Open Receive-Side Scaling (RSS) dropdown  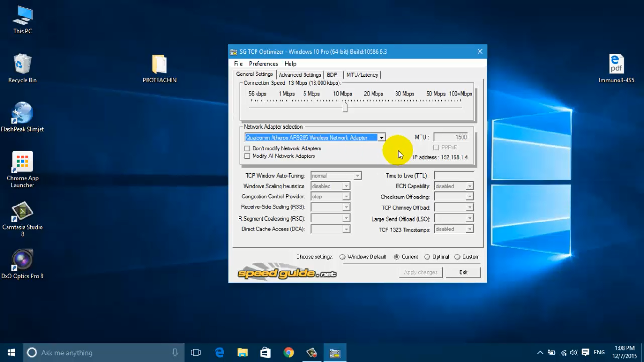pyautogui.click(x=346, y=207)
